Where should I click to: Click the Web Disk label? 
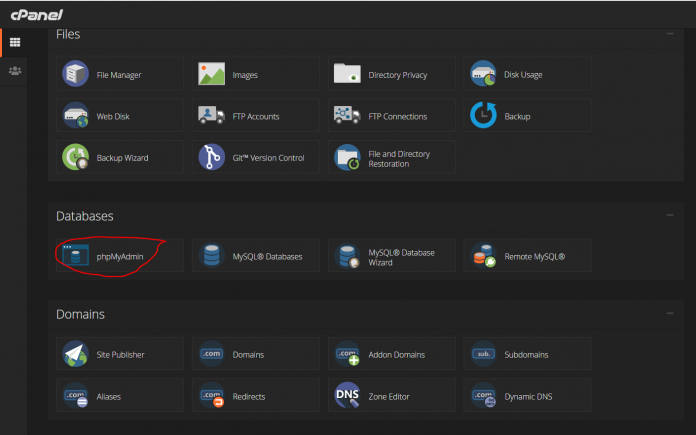pyautogui.click(x=113, y=116)
